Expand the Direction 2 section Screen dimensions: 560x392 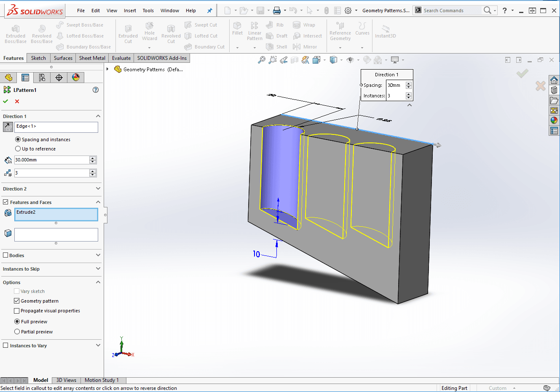tap(98, 189)
